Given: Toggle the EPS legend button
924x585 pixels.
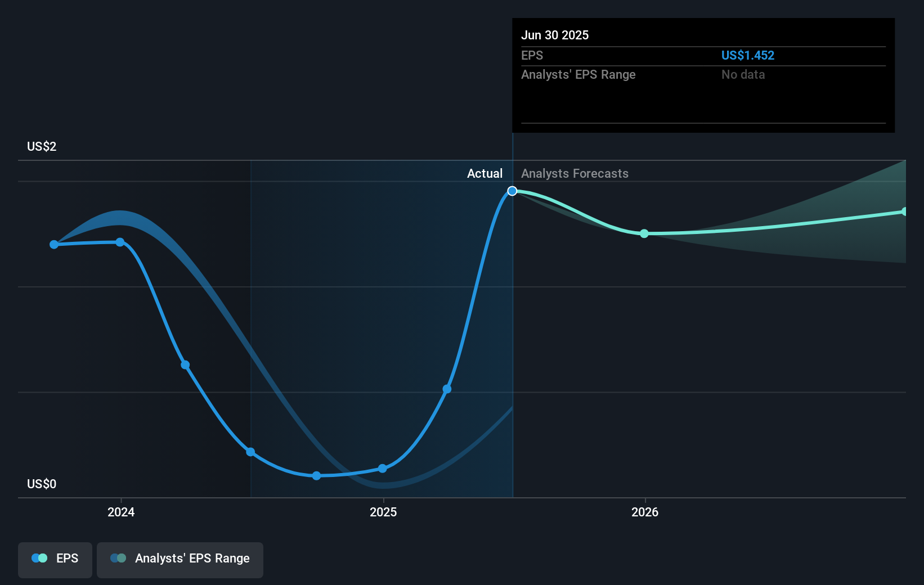Looking at the screenshot, I should [55, 560].
